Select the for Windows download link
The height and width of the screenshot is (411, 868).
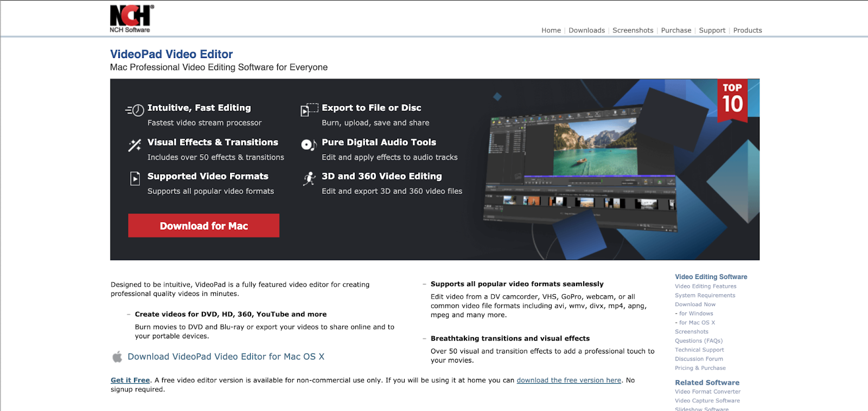696,313
